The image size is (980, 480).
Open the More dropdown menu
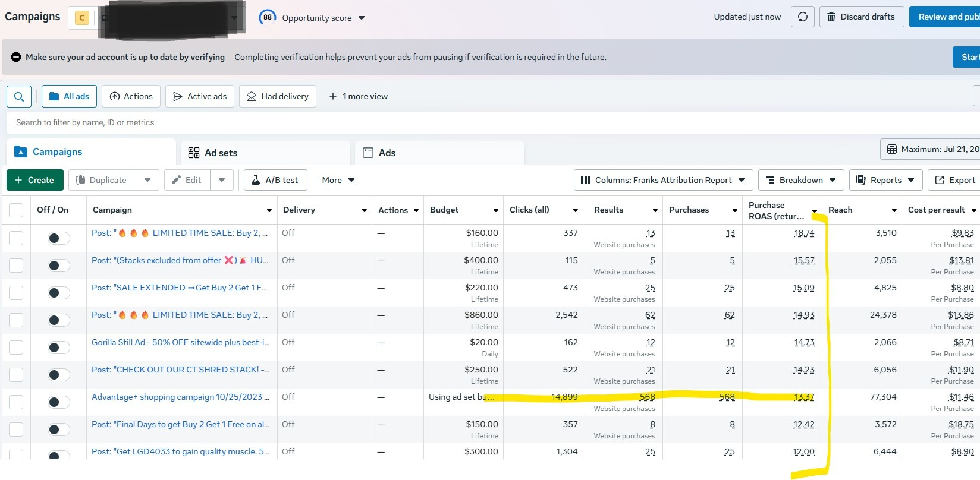(338, 180)
